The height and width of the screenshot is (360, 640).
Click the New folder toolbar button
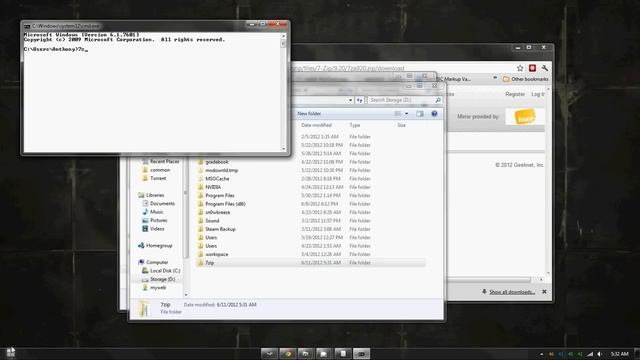click(309, 114)
